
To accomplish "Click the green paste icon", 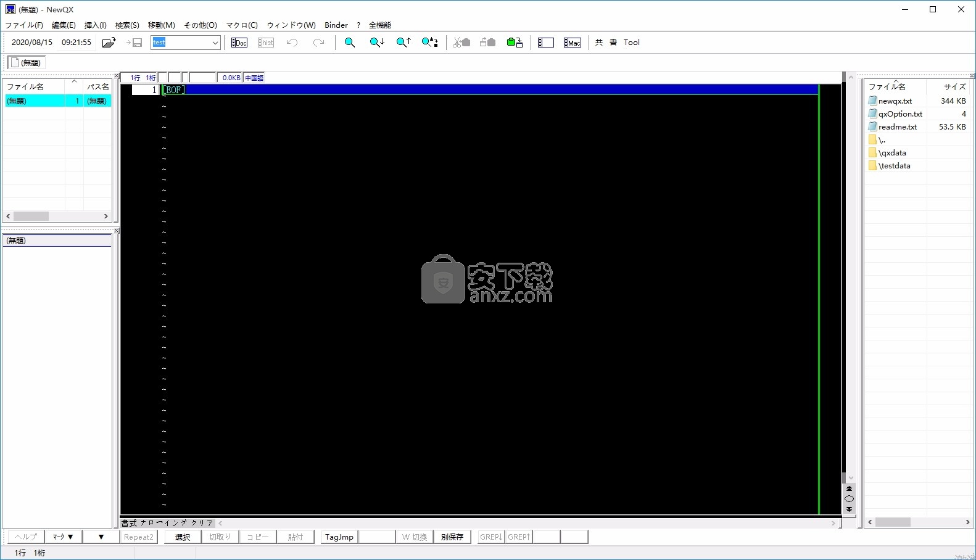I will click(x=515, y=43).
